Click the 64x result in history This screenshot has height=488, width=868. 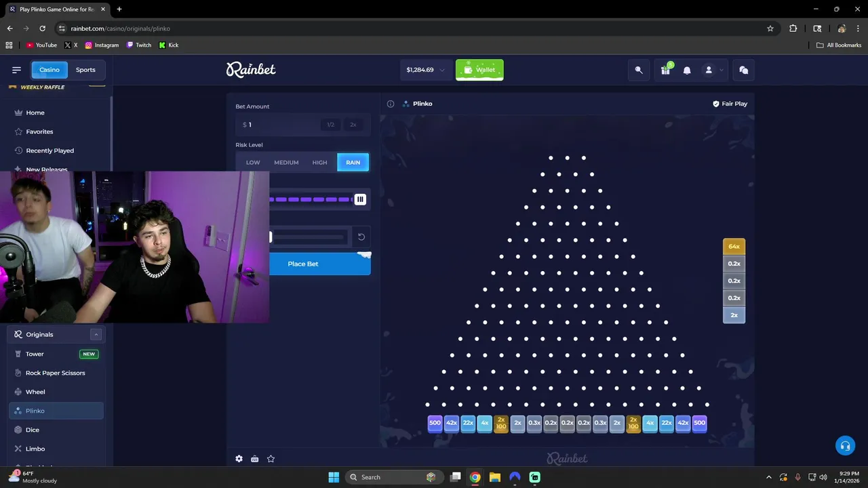coord(734,247)
